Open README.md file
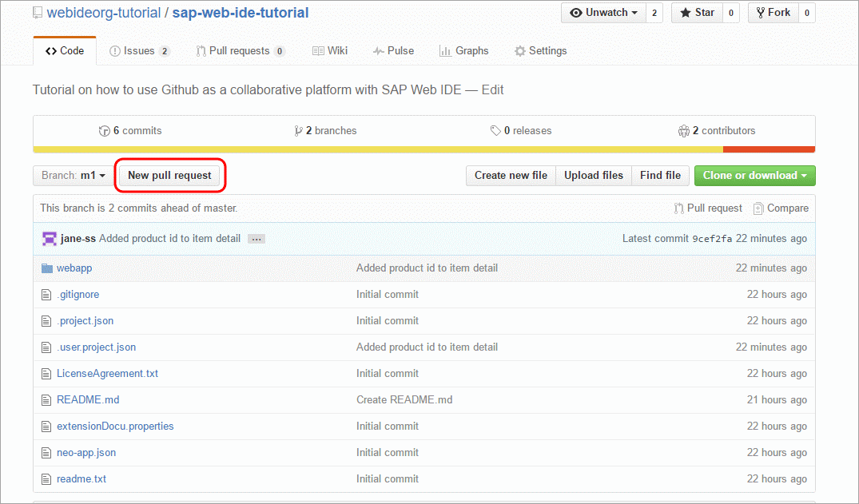Screen dimensions: 859x504 [x=88, y=400]
